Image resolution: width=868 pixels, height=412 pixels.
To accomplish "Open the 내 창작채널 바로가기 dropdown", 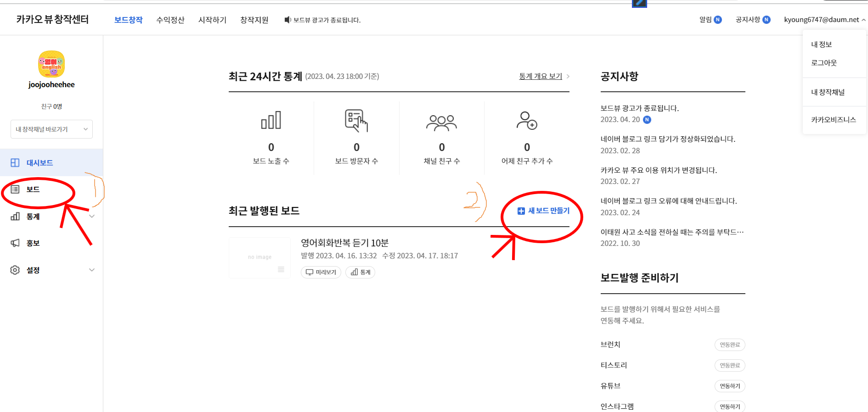I will [51, 129].
